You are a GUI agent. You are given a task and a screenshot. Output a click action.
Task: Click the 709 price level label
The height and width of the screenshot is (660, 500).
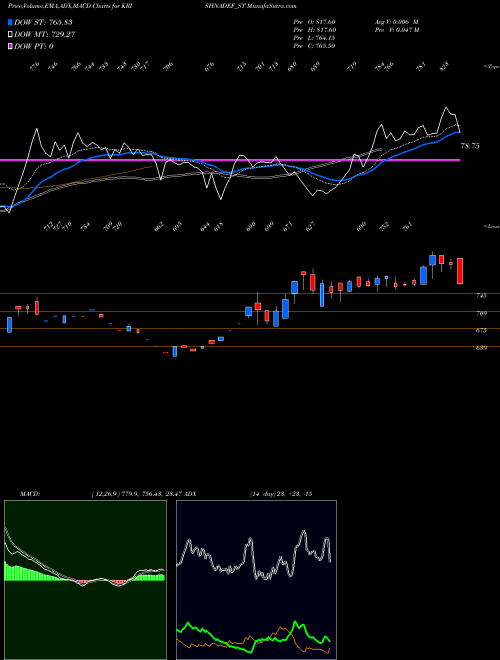coord(481,314)
